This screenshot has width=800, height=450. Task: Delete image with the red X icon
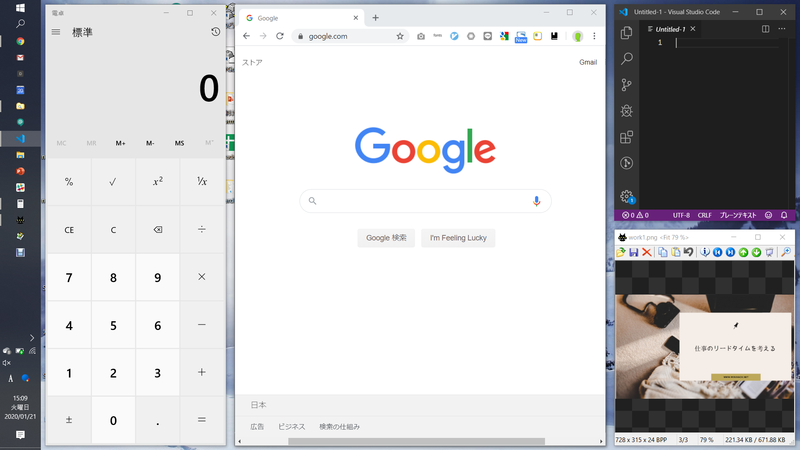click(x=646, y=252)
